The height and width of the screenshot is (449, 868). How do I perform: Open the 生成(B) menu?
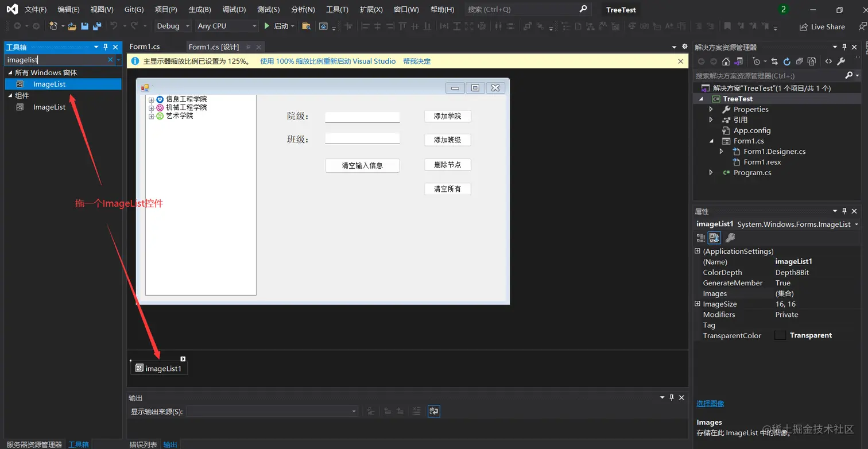[200, 10]
